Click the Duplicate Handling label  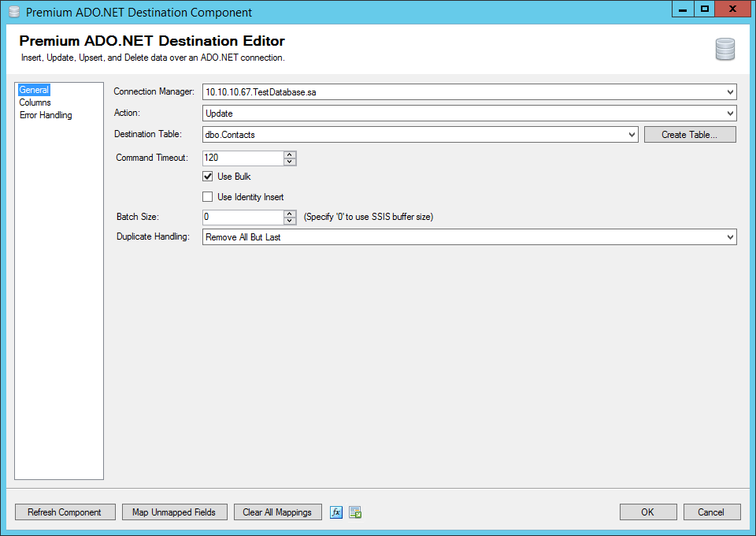[153, 236]
